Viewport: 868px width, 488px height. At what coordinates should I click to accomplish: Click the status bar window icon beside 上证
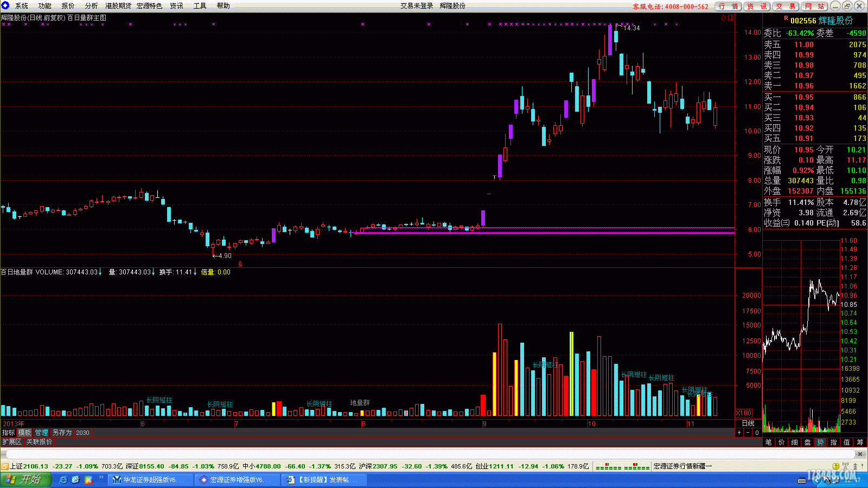(x=4, y=466)
